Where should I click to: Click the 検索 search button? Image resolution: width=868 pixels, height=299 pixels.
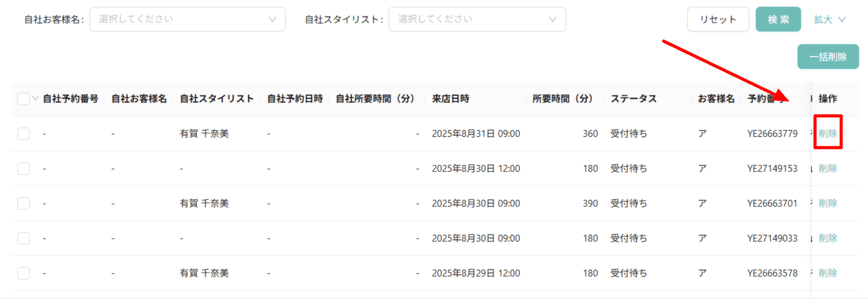click(x=778, y=19)
